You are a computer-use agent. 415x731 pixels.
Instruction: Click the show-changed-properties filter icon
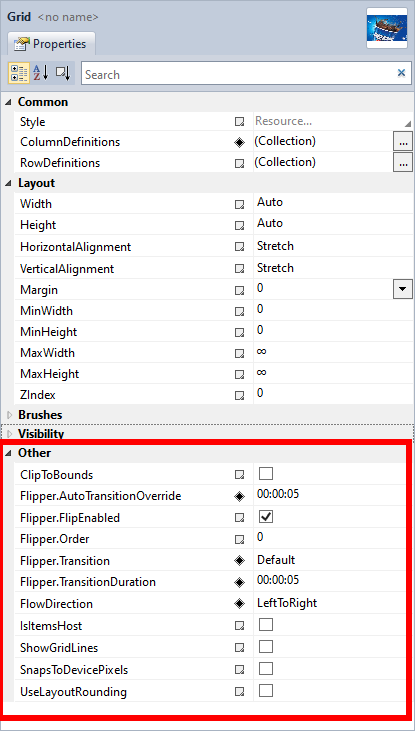tap(62, 73)
